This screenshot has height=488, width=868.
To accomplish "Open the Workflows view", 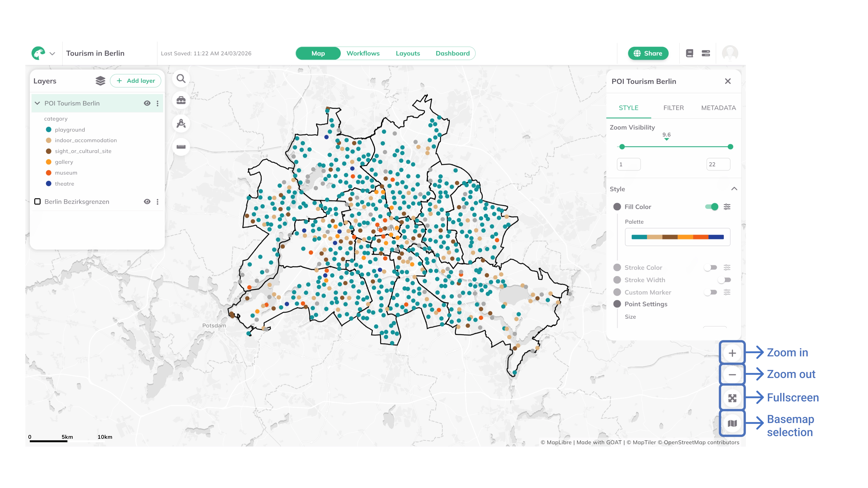I will pyautogui.click(x=363, y=53).
